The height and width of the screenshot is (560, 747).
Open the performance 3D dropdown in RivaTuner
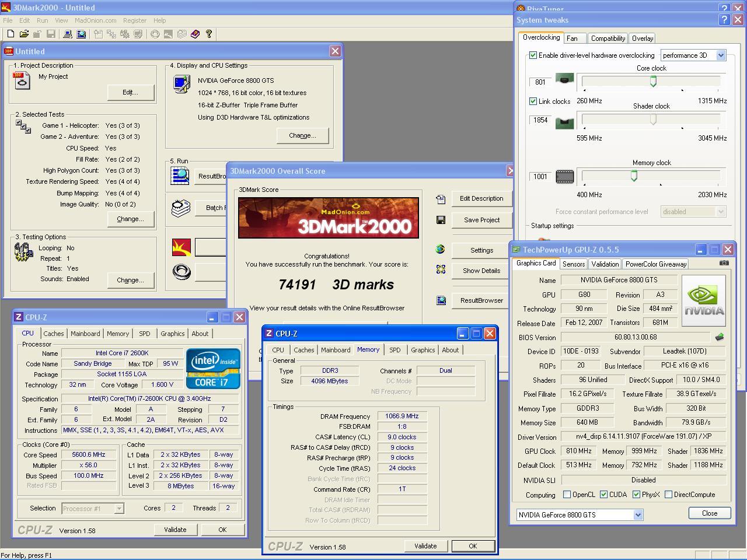pyautogui.click(x=693, y=55)
